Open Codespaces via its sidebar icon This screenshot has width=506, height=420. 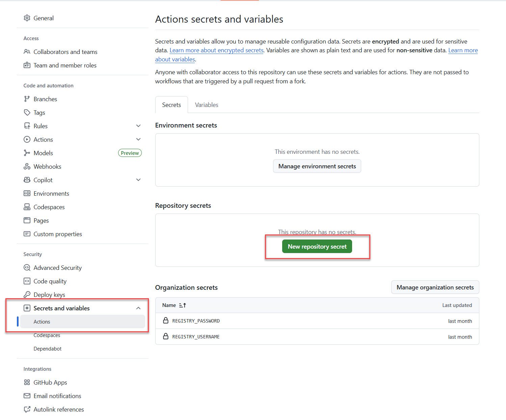pyautogui.click(x=27, y=207)
